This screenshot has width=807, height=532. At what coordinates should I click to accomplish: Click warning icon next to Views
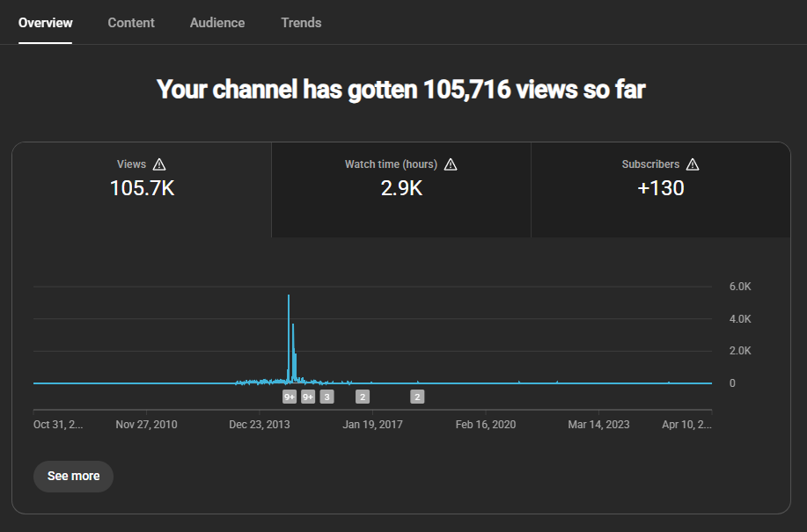point(159,164)
